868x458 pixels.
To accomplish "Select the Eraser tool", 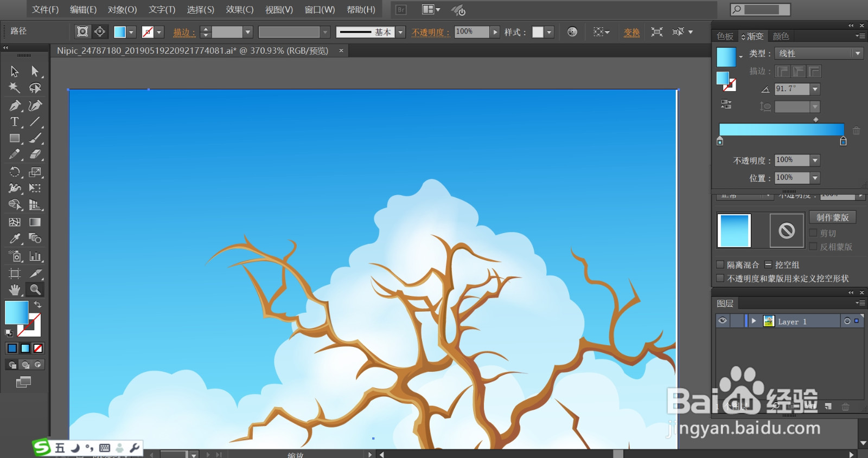I will [x=35, y=154].
